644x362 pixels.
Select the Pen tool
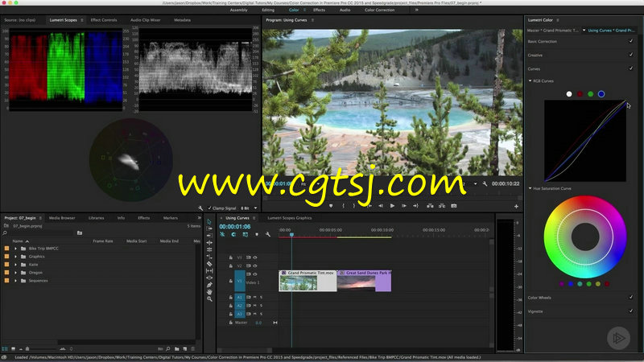pos(209,285)
